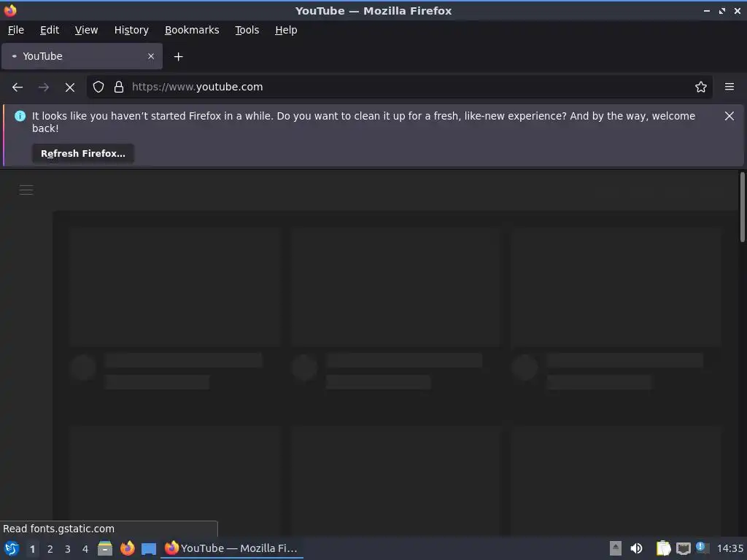747x560 pixels.
Task: Open a new tab with the plus button
Action: (178, 57)
